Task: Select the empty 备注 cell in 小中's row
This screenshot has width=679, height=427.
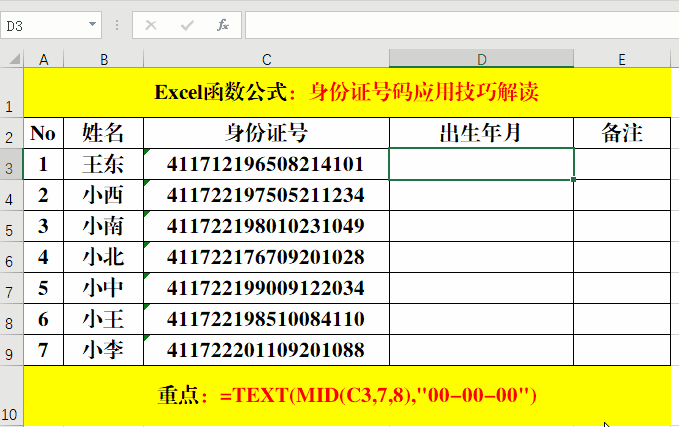Action: [x=622, y=288]
